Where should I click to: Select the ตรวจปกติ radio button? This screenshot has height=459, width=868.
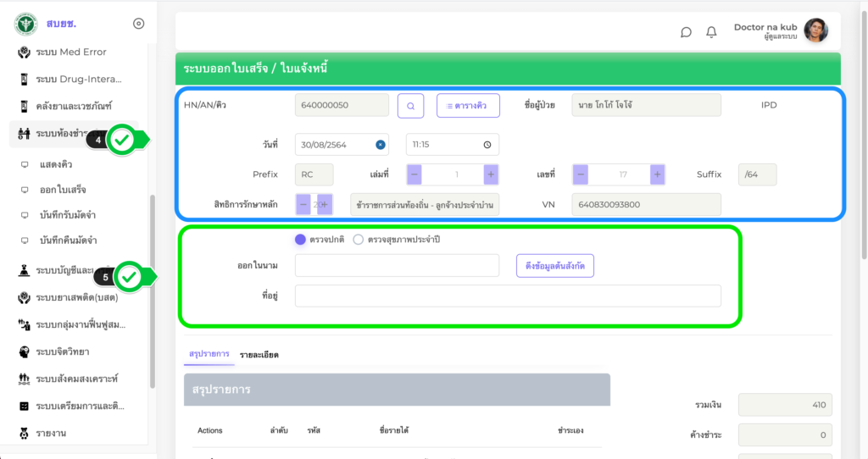point(301,240)
